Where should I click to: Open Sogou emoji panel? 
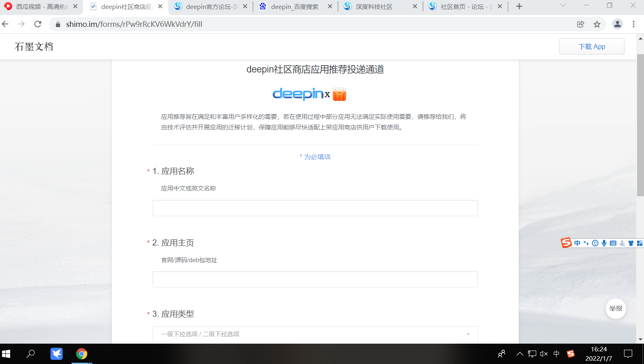click(x=595, y=243)
